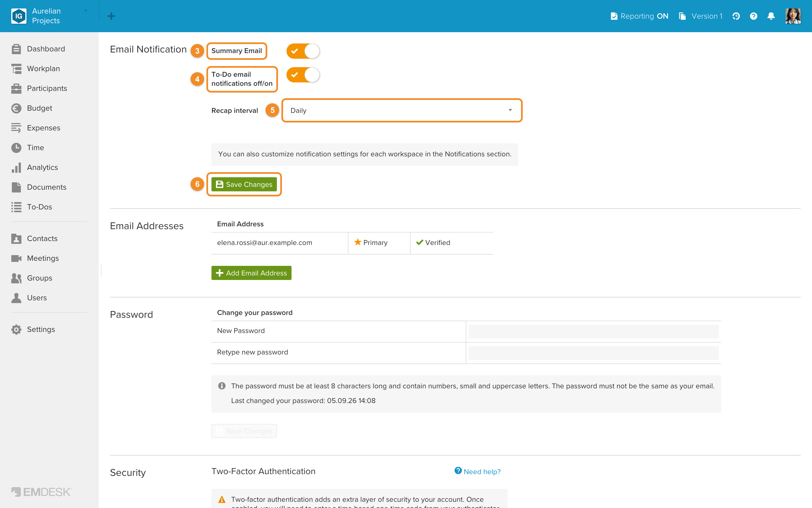Open the history clock icon
Image resolution: width=812 pixels, height=508 pixels.
click(736, 16)
